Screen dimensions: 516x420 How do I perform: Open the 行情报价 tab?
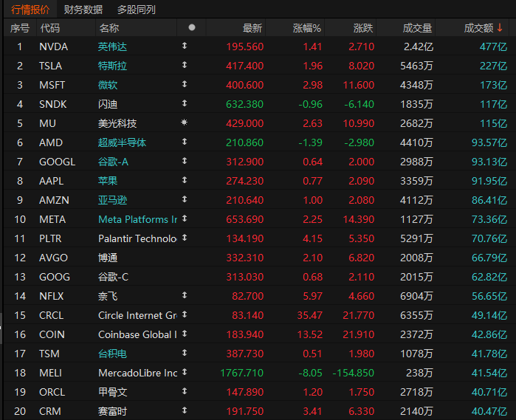[30, 10]
